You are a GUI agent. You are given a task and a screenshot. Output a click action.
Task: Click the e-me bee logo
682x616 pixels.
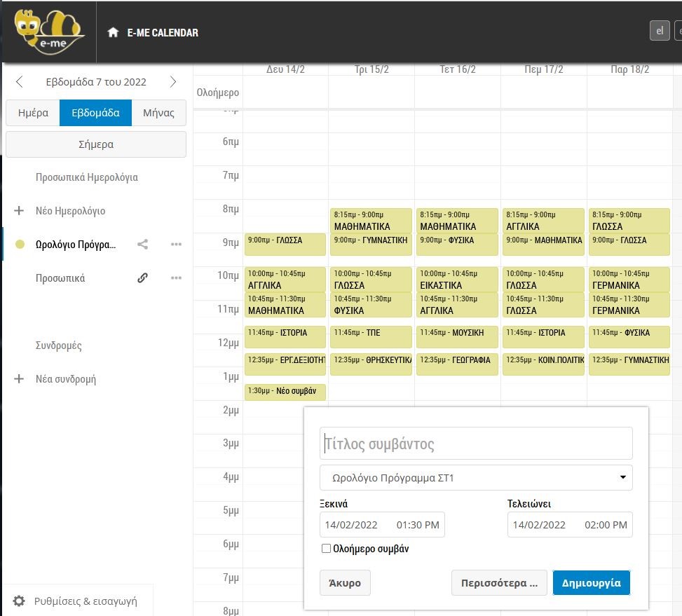48,32
